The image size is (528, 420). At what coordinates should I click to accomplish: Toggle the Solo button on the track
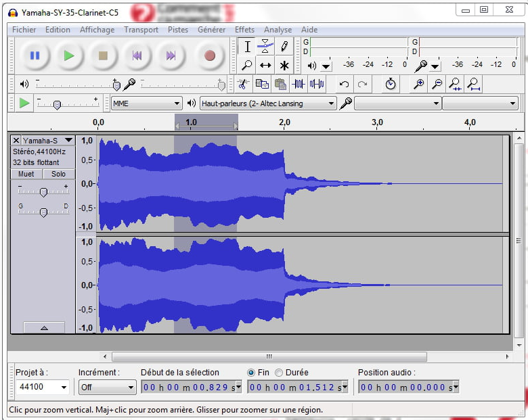pos(59,174)
